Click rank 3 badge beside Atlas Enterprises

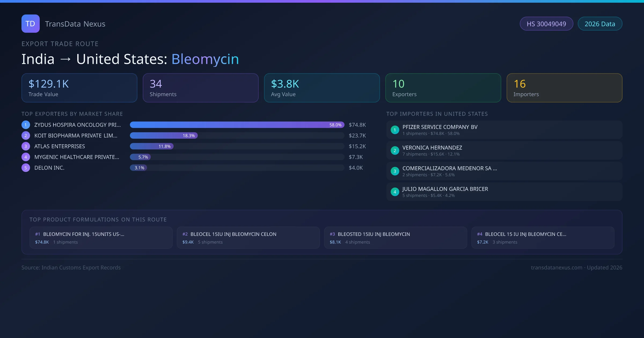[x=26, y=146]
